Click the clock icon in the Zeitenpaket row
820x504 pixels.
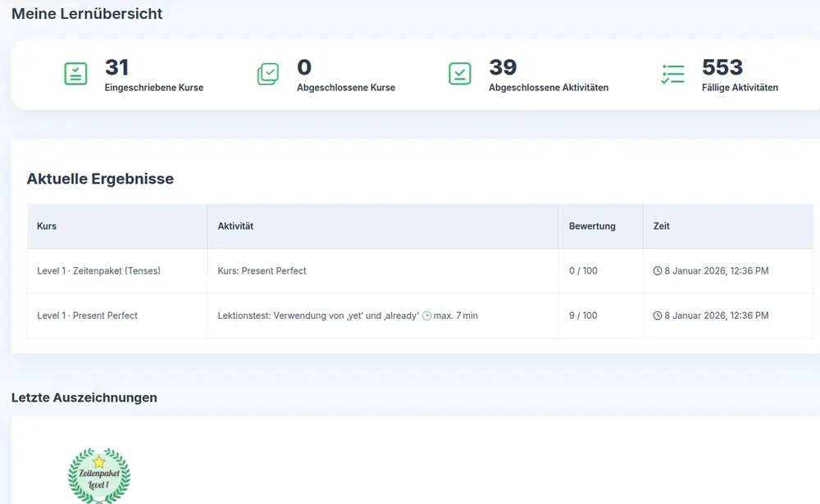click(x=657, y=271)
